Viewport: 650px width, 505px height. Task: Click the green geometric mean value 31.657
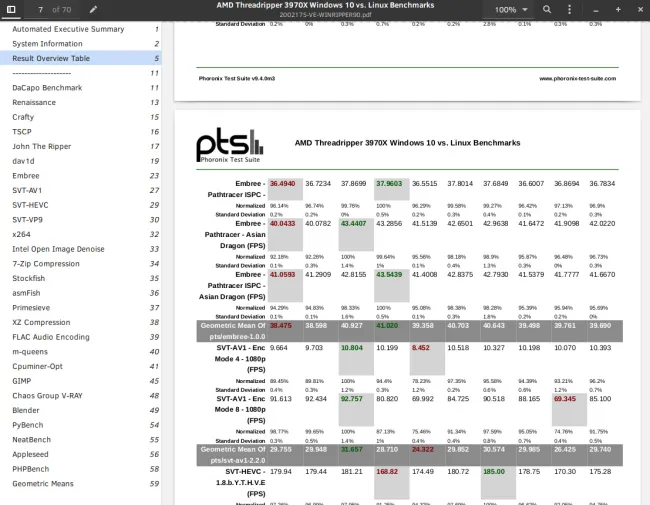click(x=352, y=449)
